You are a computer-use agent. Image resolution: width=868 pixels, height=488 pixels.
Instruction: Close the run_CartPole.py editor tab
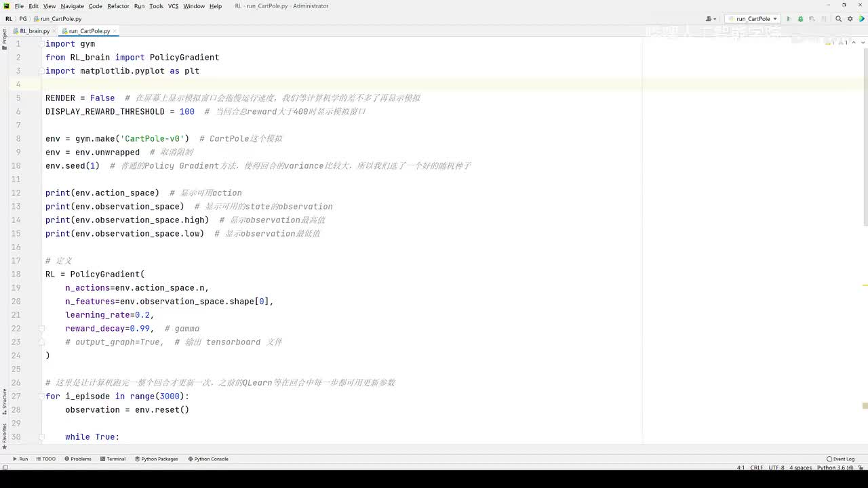tap(116, 31)
